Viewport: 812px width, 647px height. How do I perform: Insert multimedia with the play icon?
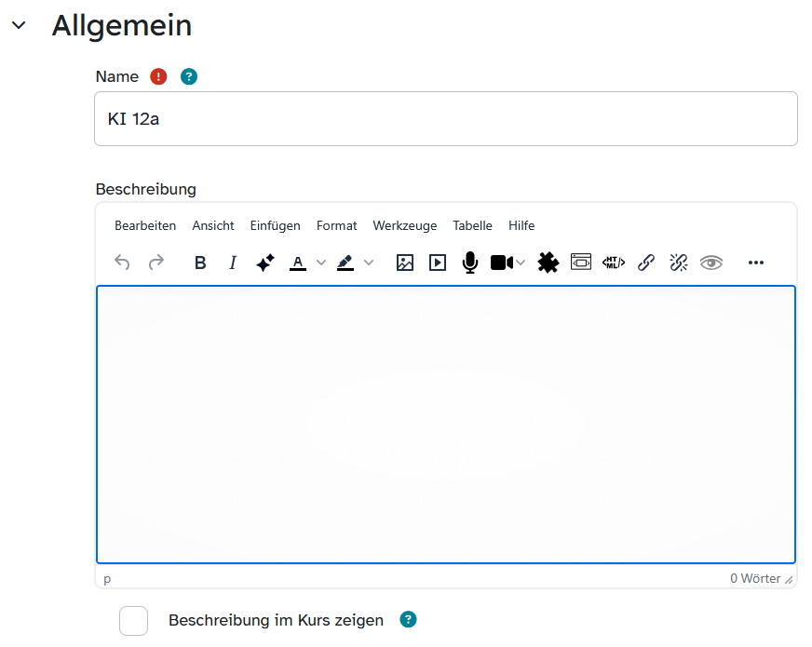pos(438,263)
